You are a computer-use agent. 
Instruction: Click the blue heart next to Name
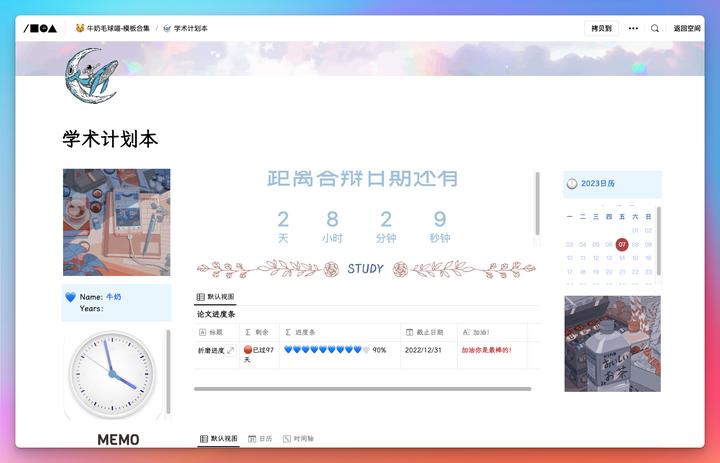click(70, 297)
